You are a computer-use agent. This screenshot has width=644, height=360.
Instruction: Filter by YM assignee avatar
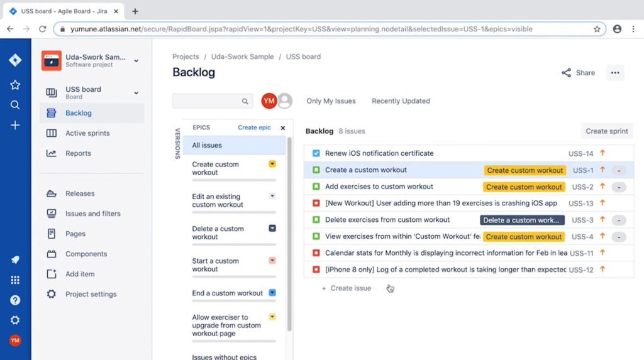click(269, 101)
